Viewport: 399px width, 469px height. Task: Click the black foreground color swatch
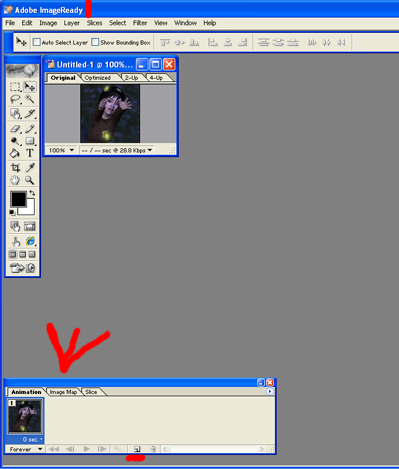pyautogui.click(x=18, y=199)
